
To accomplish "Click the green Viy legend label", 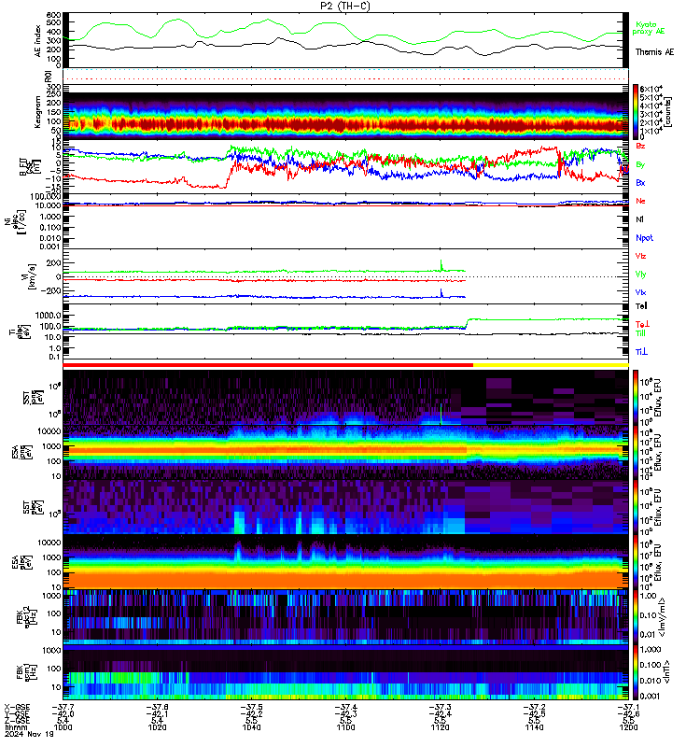I will pos(640,275).
